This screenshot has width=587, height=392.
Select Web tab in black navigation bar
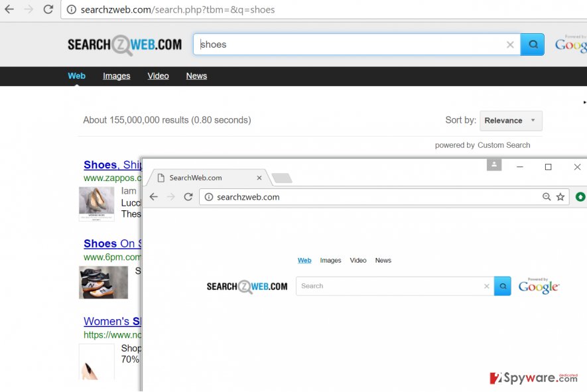[x=77, y=76]
